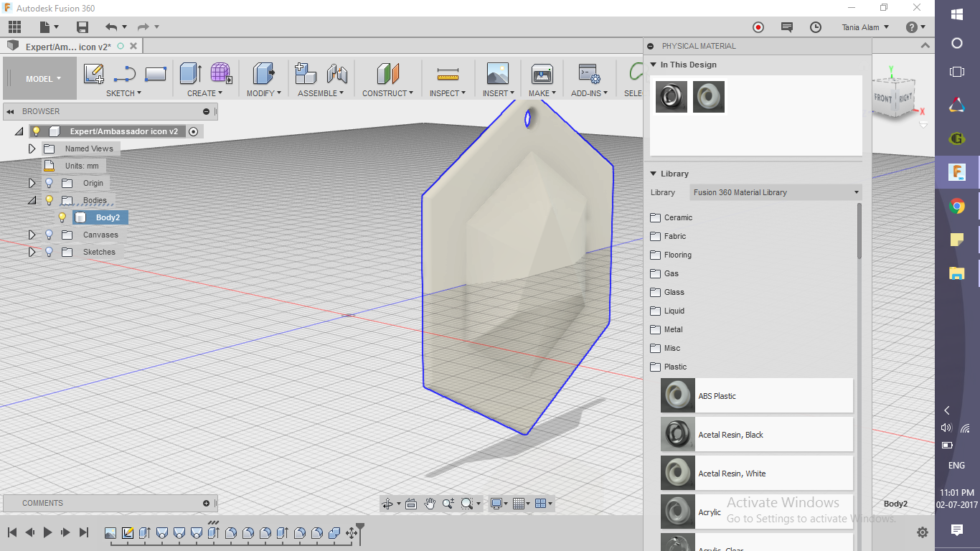Screen dimensions: 980x551
Task: Open the INSPECT menu
Action: tap(448, 93)
